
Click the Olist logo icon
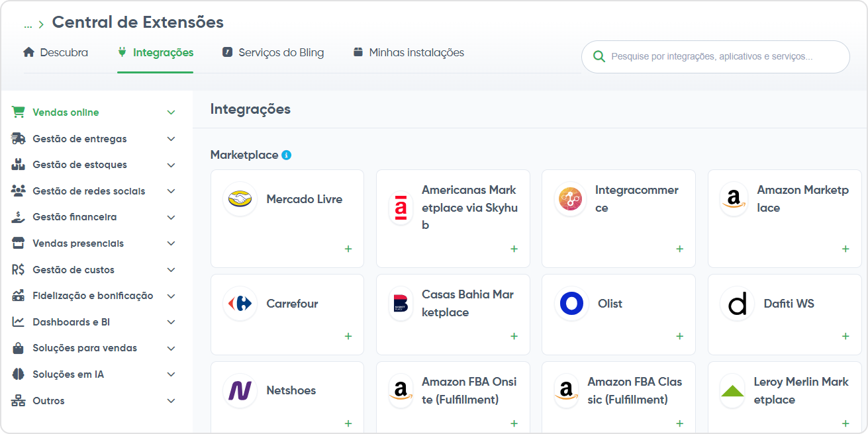click(571, 304)
